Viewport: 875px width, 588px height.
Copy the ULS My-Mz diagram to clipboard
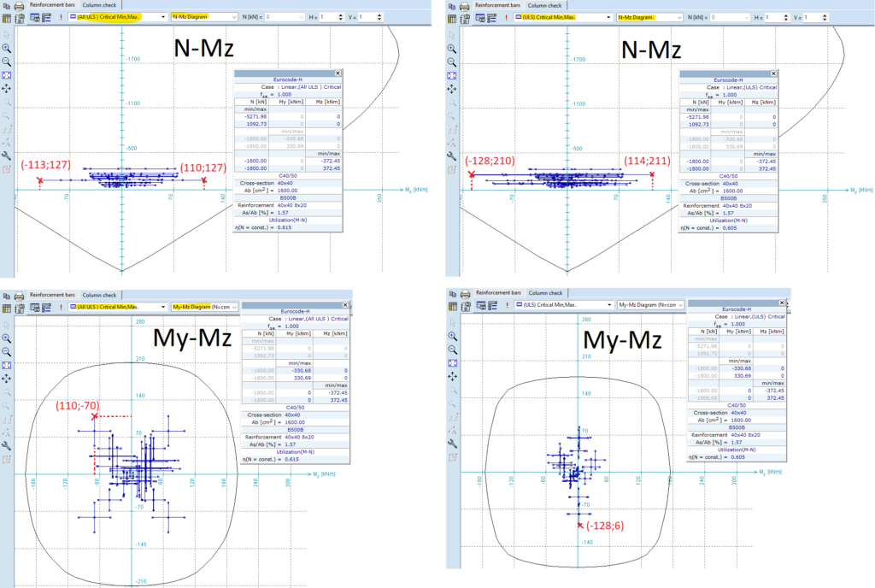tap(453, 293)
